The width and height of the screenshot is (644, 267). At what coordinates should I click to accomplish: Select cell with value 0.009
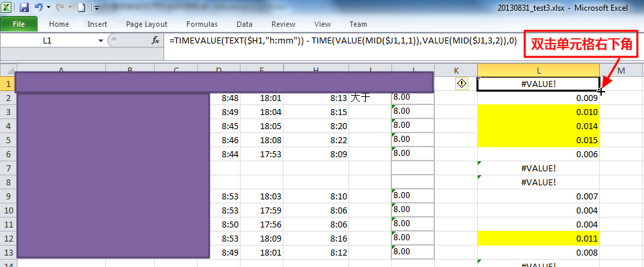538,98
